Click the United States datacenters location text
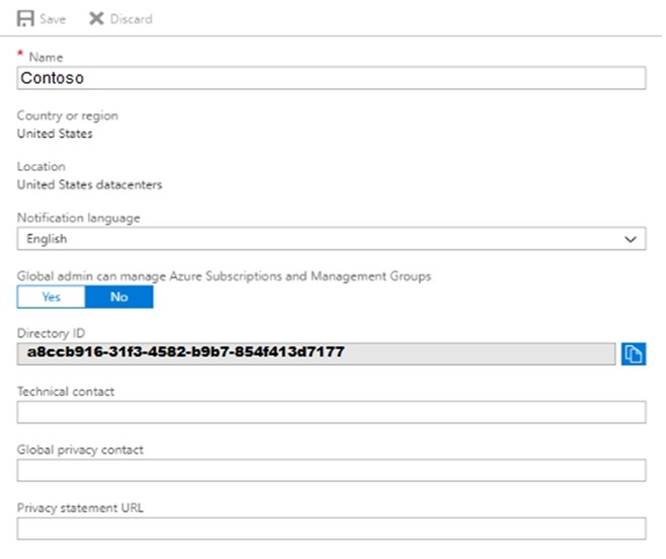The height and width of the screenshot is (559, 666). pyautogui.click(x=90, y=185)
